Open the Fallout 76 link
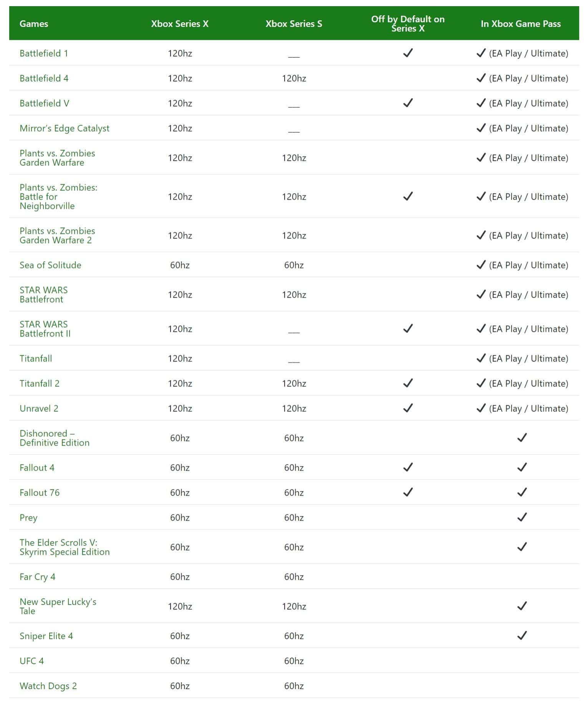The width and height of the screenshot is (588, 711). (x=40, y=492)
